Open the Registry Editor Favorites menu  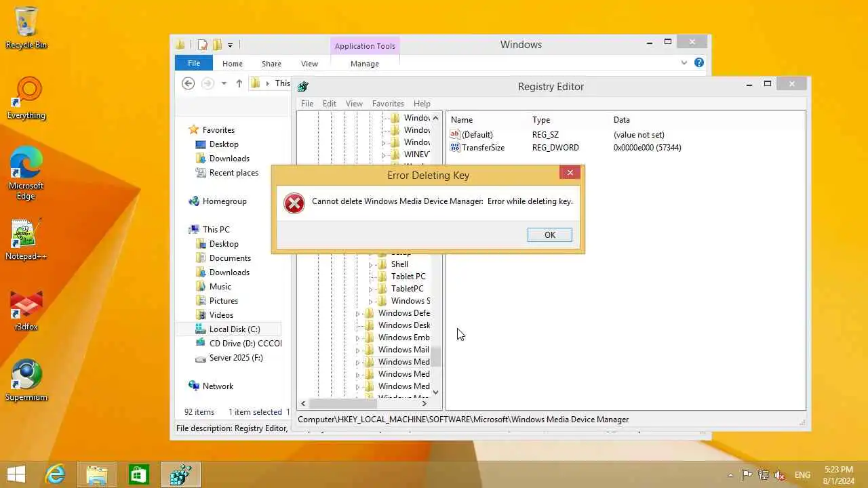tap(388, 104)
